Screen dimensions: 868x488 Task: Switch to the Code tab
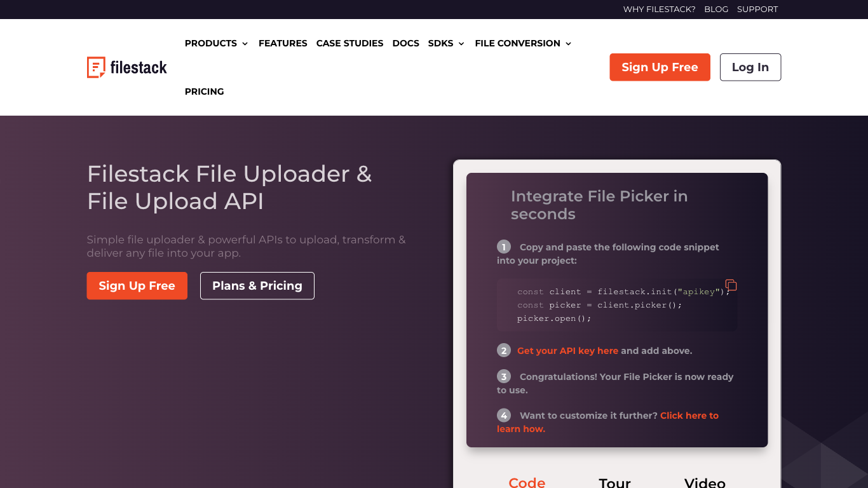[x=527, y=482]
